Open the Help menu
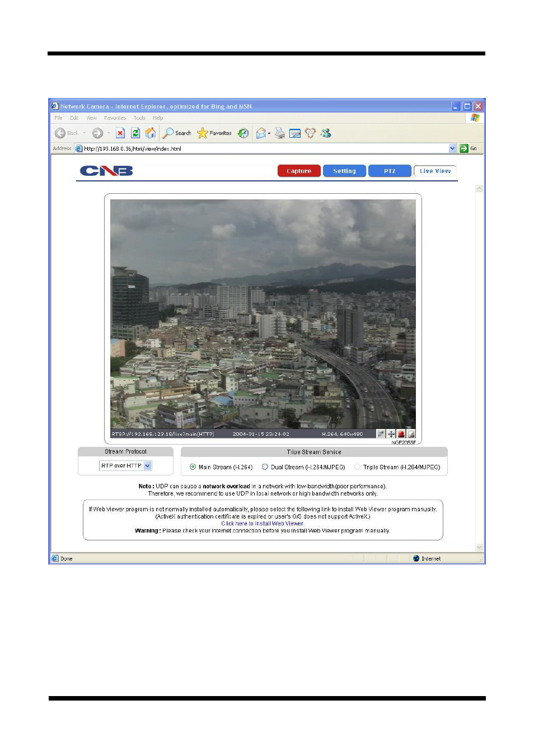 point(158,118)
